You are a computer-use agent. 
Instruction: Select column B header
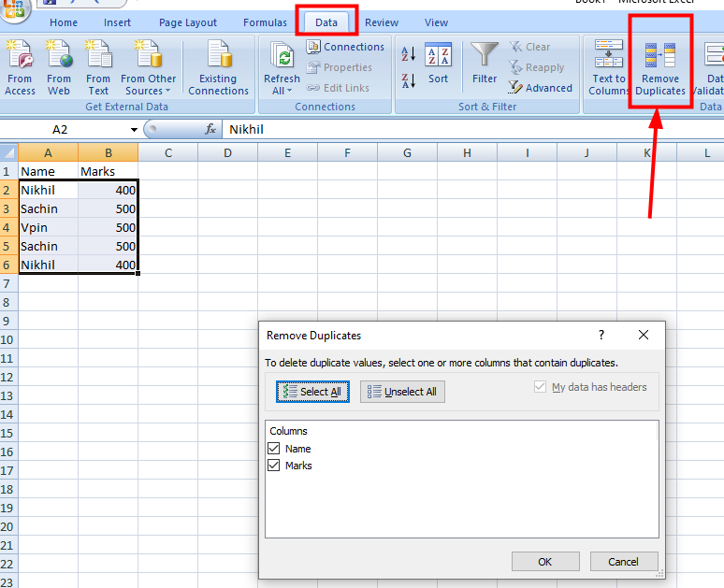tap(109, 152)
